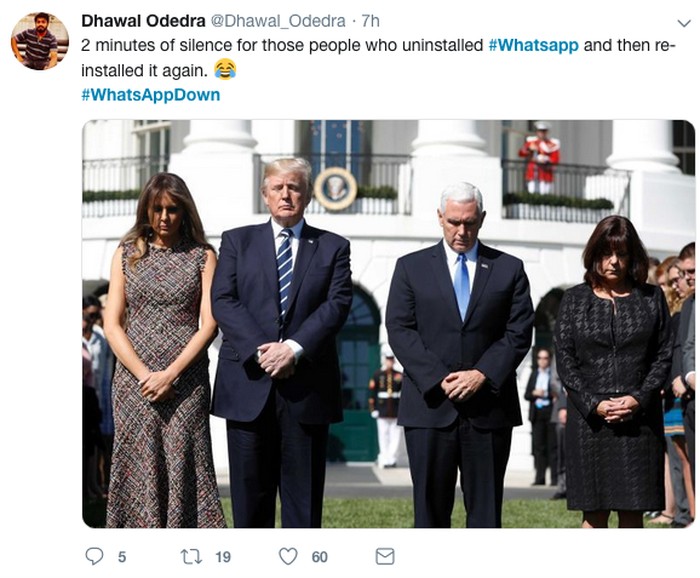Open the Dhawal Odedra profile avatar
The width and height of the screenshot is (700, 578).
coord(39,41)
